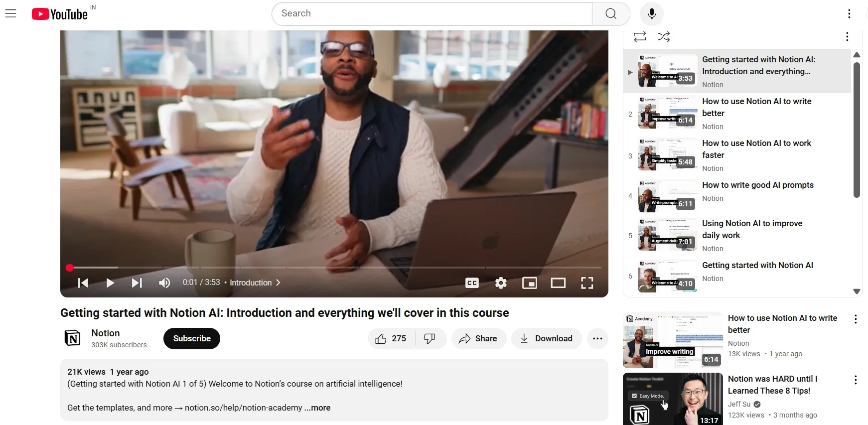The height and width of the screenshot is (425, 868).
Task: Toggle playlist shuffle
Action: click(664, 36)
